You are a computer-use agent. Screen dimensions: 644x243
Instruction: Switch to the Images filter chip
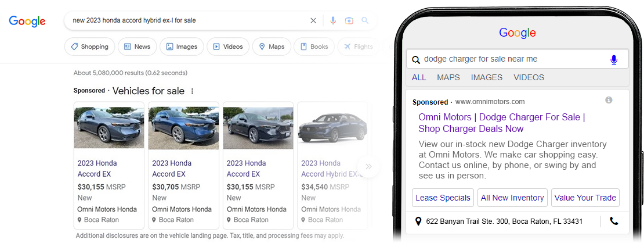point(182,47)
